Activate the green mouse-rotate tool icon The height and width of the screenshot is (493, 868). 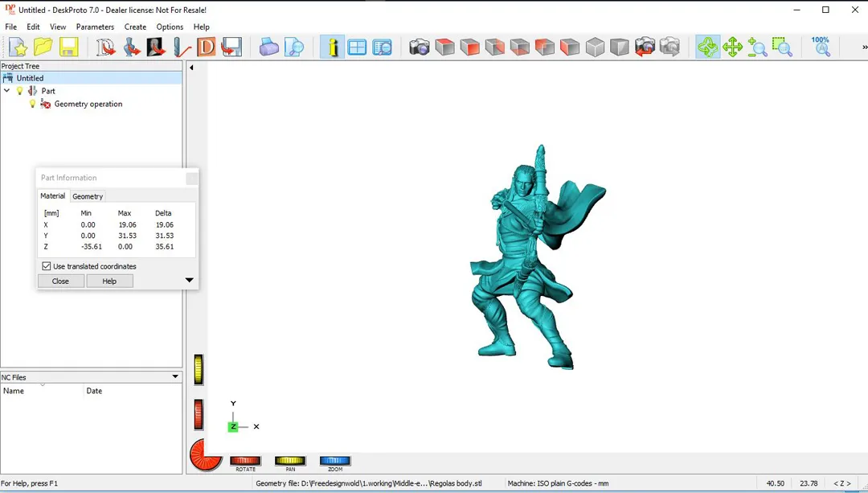pos(707,47)
